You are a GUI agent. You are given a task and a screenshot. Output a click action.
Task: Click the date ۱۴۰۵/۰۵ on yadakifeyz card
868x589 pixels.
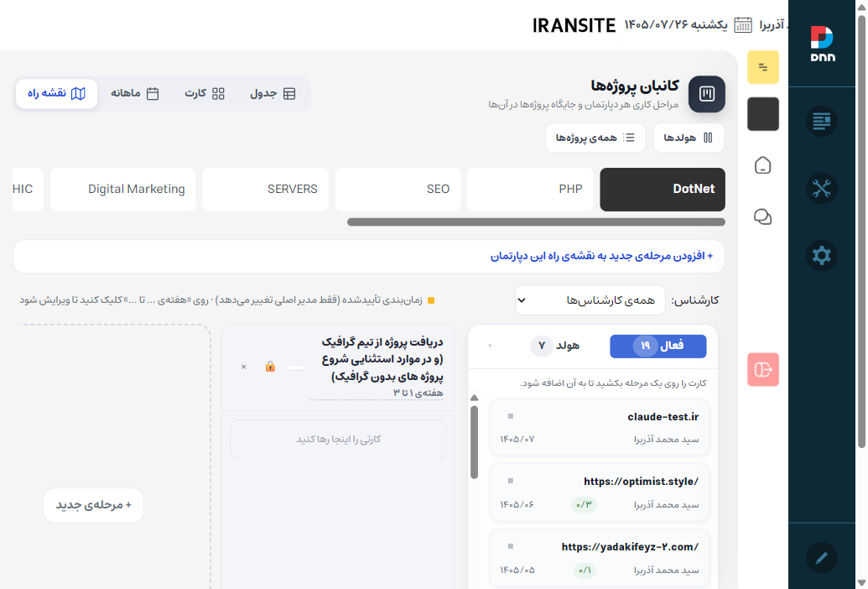(517, 570)
